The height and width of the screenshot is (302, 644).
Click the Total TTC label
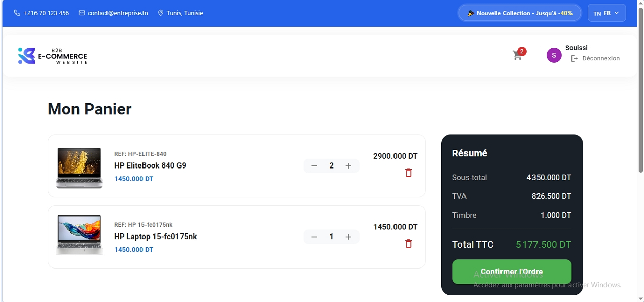473,245
